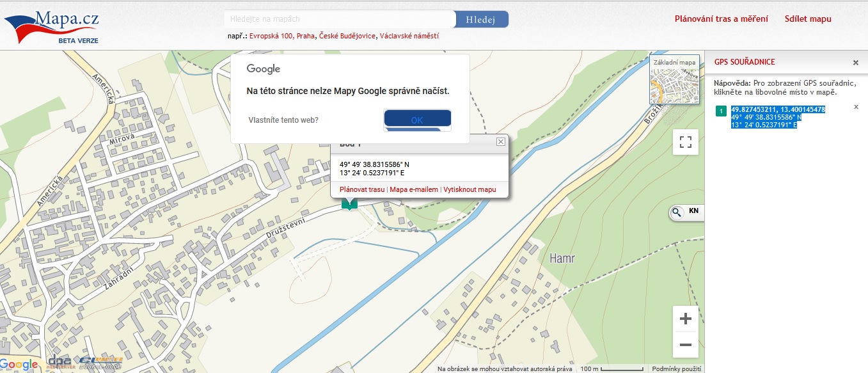Screen dimensions: 868x373
Task: Click the Hamr label on the map
Action: (x=562, y=259)
